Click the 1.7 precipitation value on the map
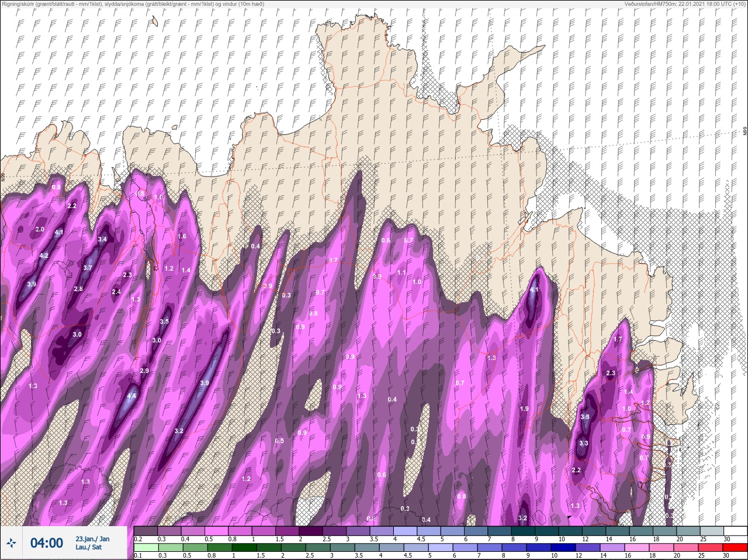 tap(618, 339)
